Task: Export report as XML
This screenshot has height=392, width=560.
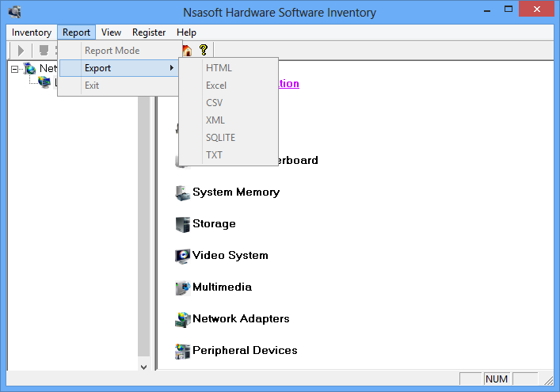Action: [x=229, y=120]
